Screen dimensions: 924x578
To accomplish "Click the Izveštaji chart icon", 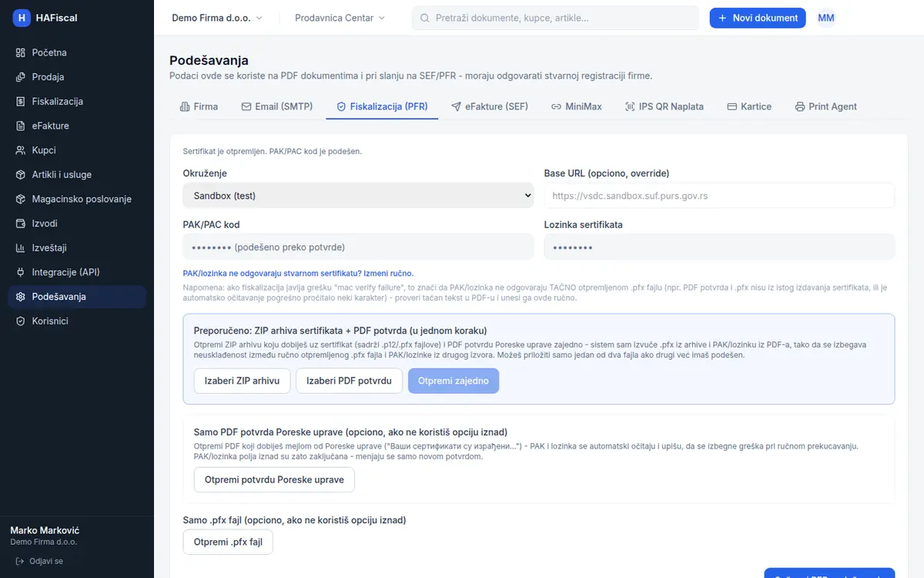I will [21, 247].
